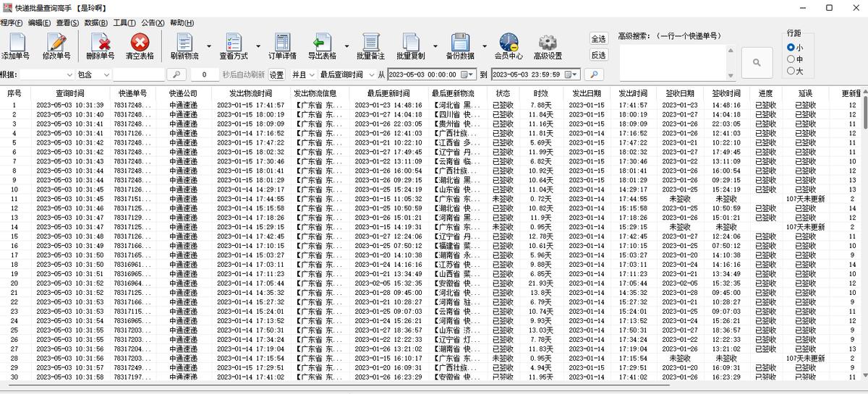The image size is (868, 394).
Task: Click the 0.72天 timing cell
Action: point(541,199)
